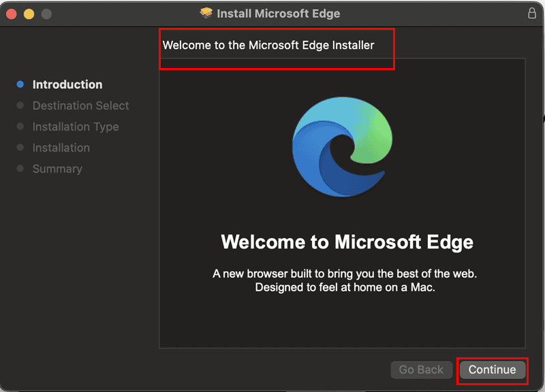Minimize the installer with yellow button

(29, 14)
